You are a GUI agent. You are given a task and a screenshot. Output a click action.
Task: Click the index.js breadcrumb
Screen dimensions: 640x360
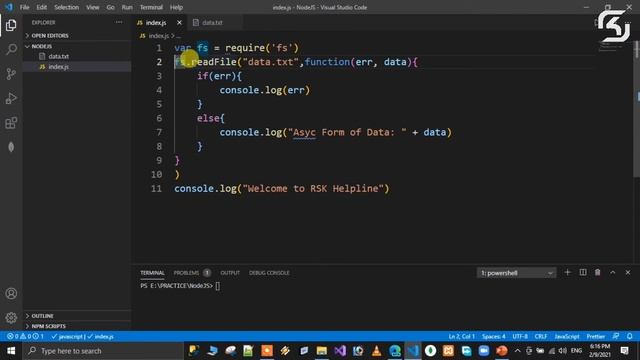point(158,36)
